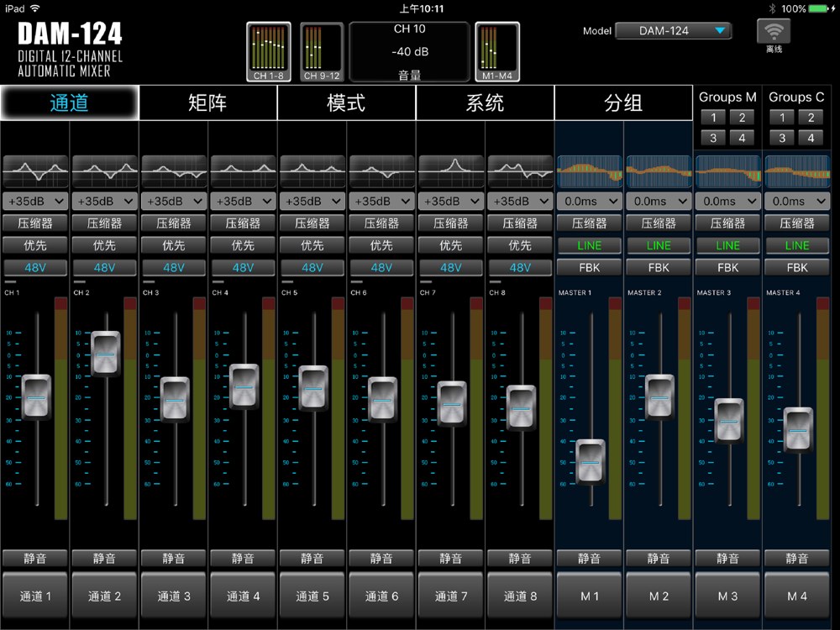
Task: Tap the Bluetooth status icon
Action: tap(772, 8)
